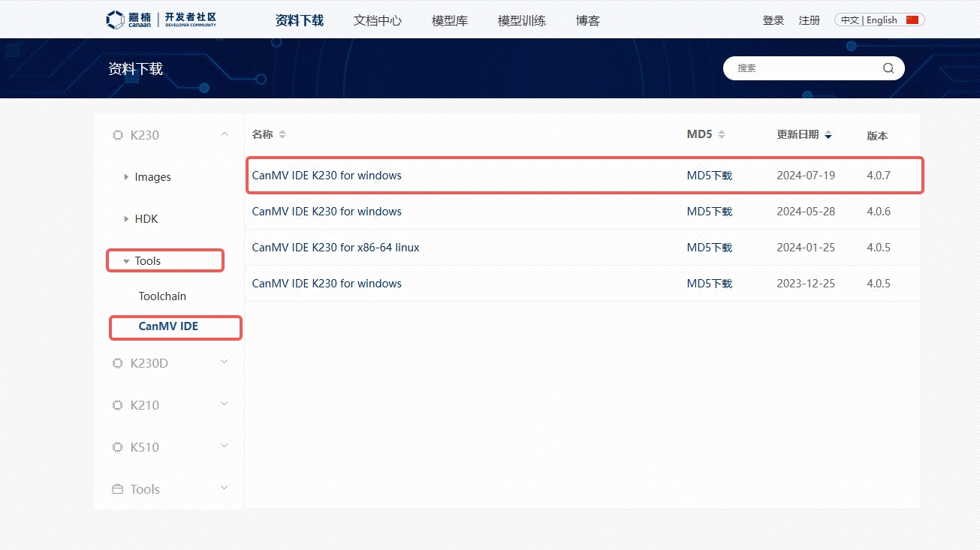Download CanMV IDE K230 windows 4.0.5
This screenshot has height=550, width=980.
pos(327,284)
